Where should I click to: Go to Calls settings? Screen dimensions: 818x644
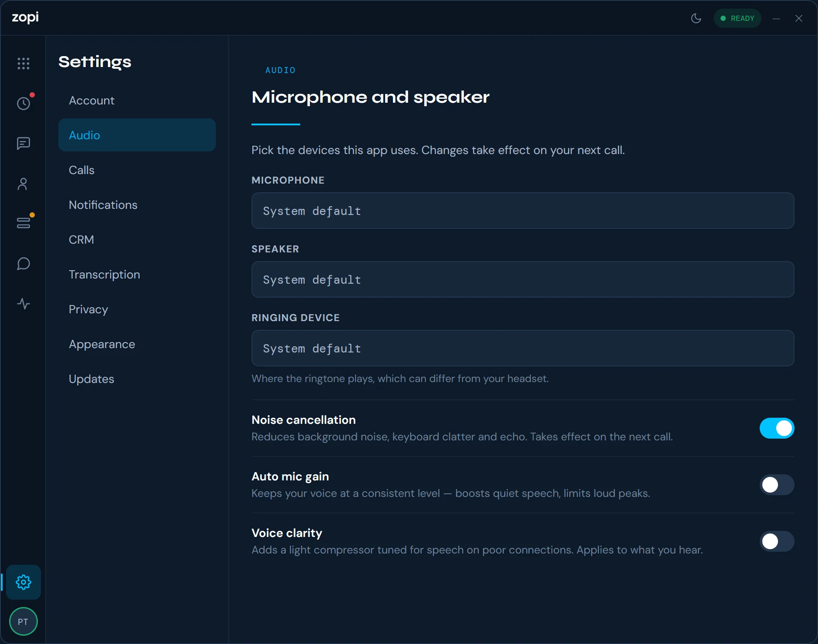(x=137, y=170)
